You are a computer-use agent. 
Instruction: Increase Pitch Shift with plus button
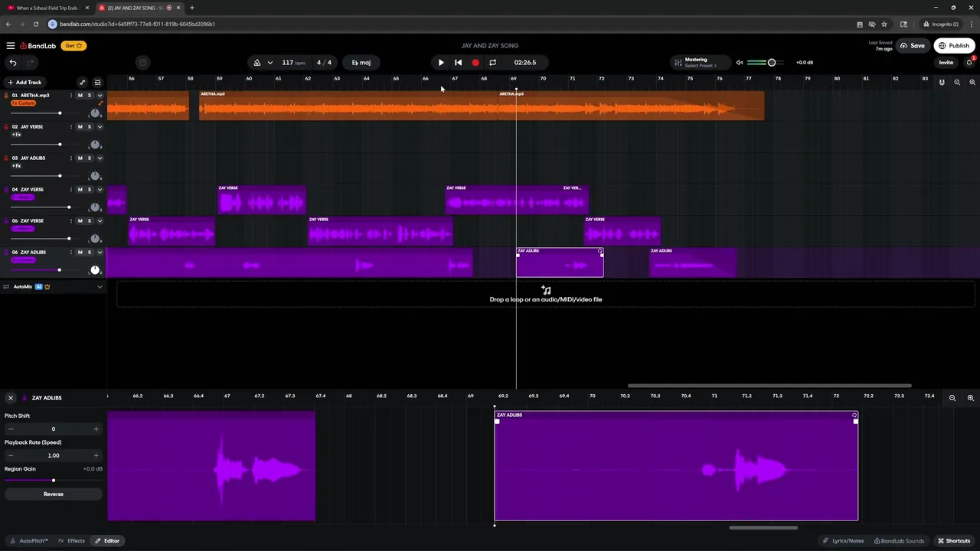coord(96,429)
